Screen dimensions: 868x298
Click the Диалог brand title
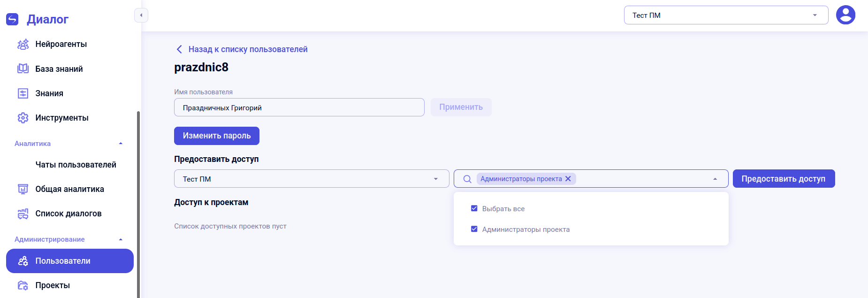pos(47,19)
